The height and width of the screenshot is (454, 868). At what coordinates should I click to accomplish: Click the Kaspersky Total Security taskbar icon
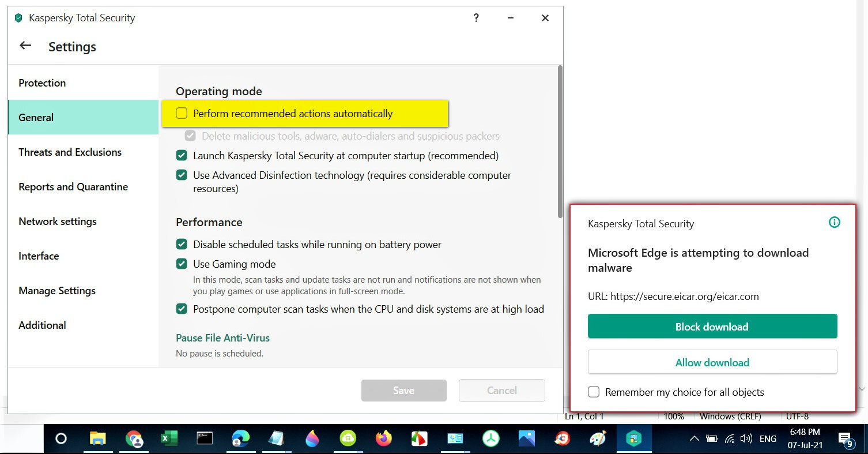coord(633,439)
